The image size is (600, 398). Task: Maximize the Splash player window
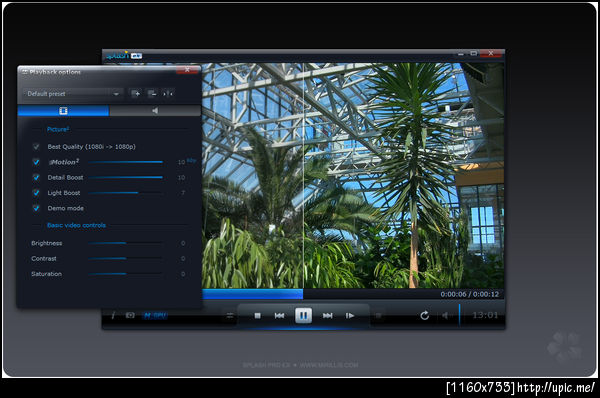[x=473, y=54]
